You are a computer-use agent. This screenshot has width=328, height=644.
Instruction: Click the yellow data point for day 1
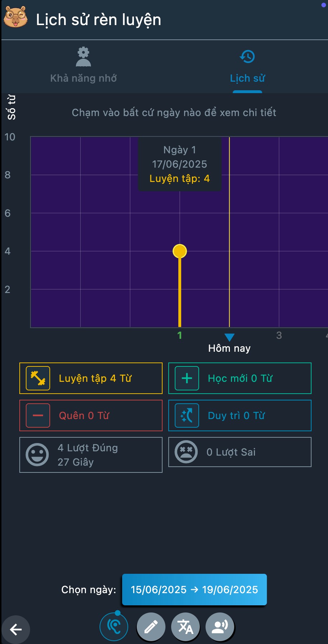pos(180,251)
